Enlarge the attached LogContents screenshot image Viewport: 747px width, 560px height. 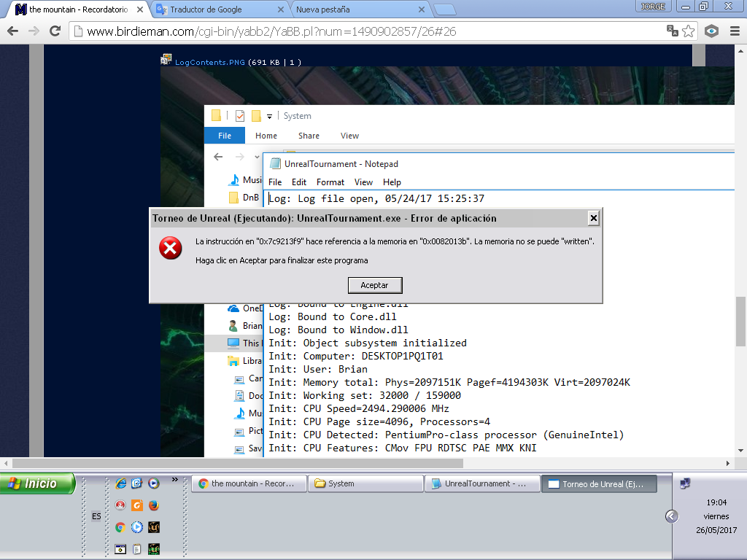coord(448,262)
